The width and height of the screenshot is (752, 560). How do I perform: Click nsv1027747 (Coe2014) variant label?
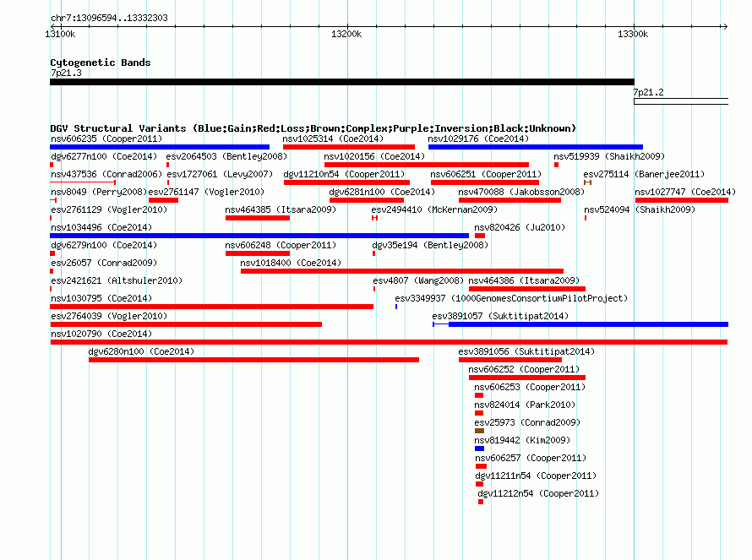(685, 192)
